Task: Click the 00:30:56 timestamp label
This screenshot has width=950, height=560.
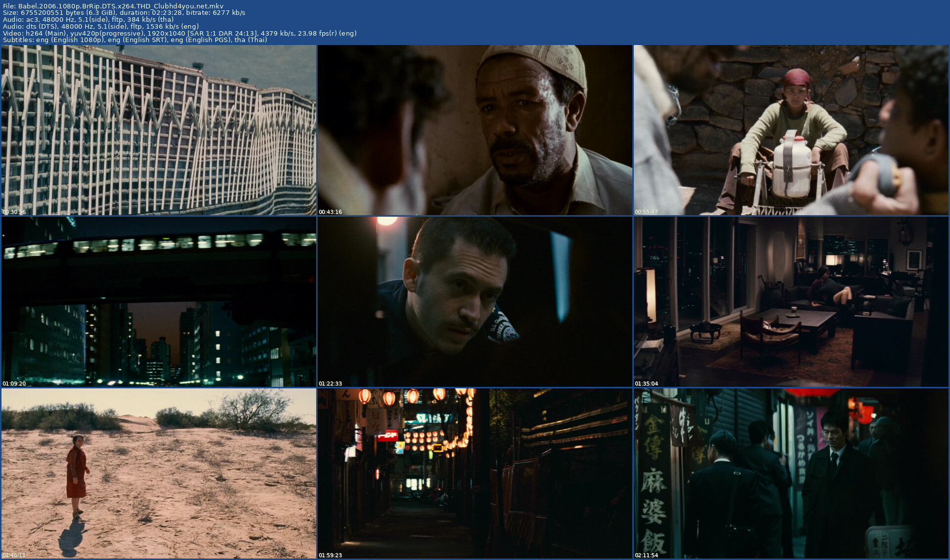Action: pyautogui.click(x=14, y=212)
